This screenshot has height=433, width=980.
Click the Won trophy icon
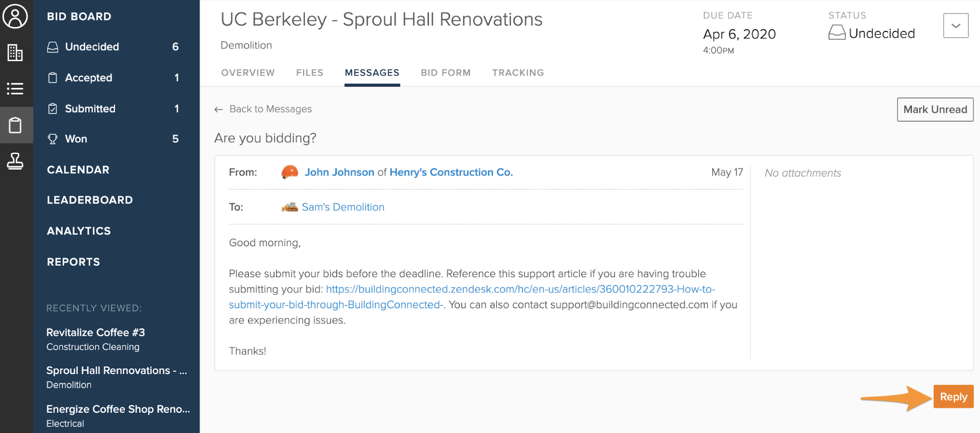click(x=52, y=139)
